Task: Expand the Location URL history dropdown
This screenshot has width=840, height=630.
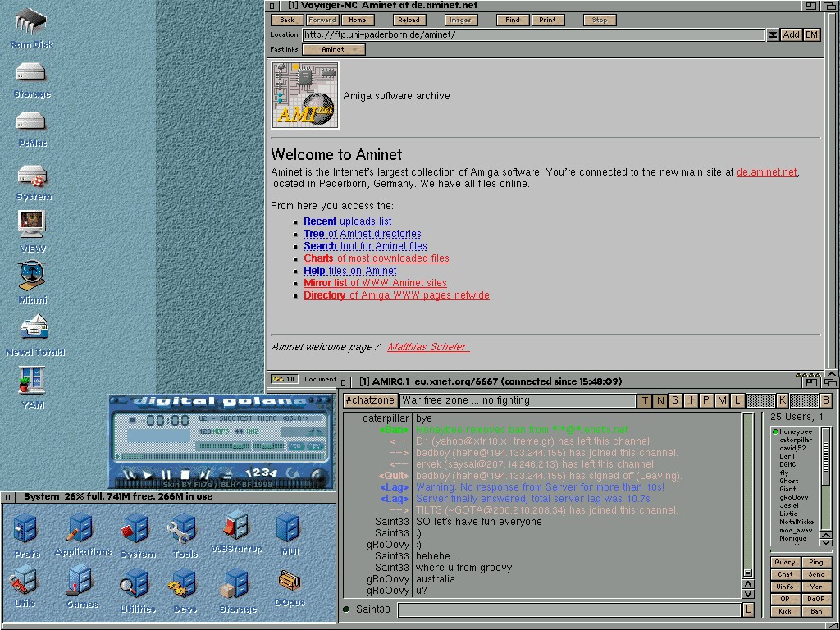Action: (773, 34)
